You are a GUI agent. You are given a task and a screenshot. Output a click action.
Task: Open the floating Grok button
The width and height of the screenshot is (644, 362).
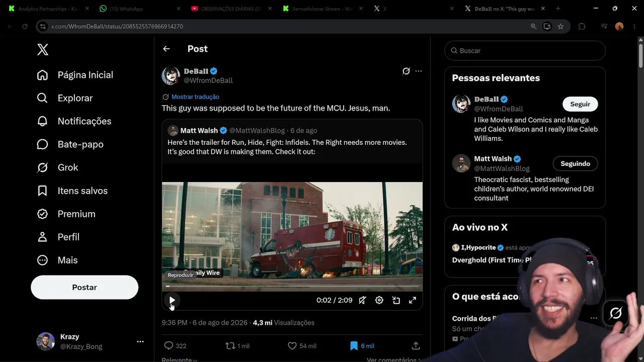tap(616, 313)
